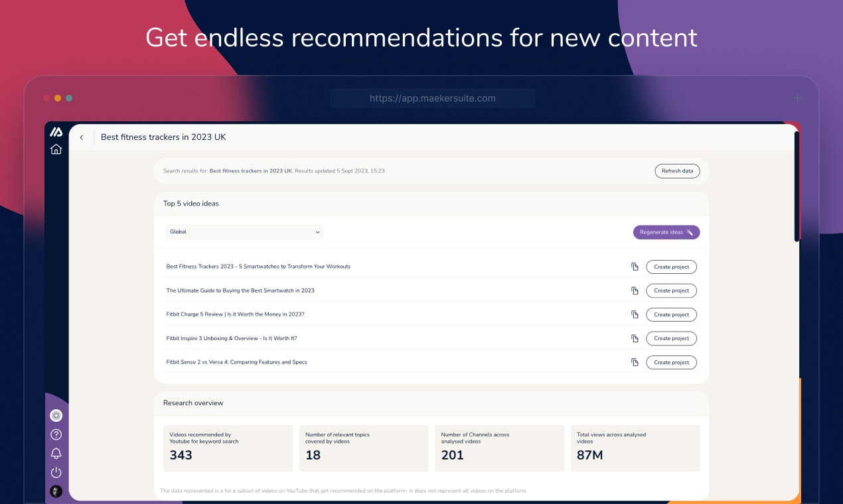This screenshot has height=504, width=843.
Task: Create project for Ultimate Guide smartwatch idea
Action: [671, 290]
